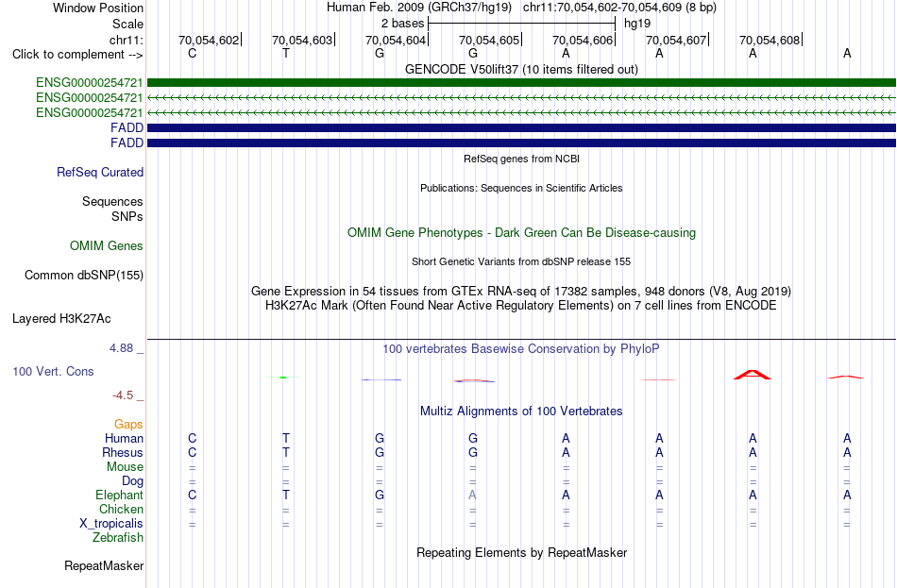Click the 4.88 PhyloP upper scale value
This screenshot has width=897, height=588.
[121, 347]
